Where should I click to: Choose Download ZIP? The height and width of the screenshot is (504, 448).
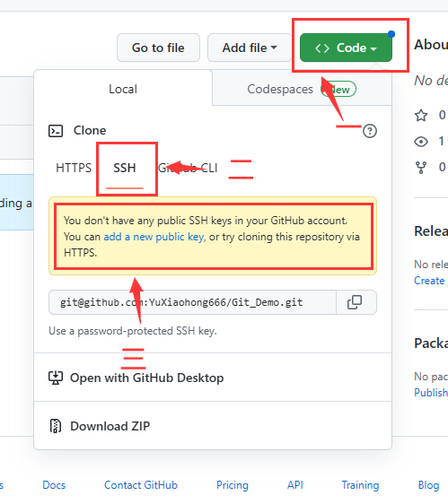[x=110, y=426]
